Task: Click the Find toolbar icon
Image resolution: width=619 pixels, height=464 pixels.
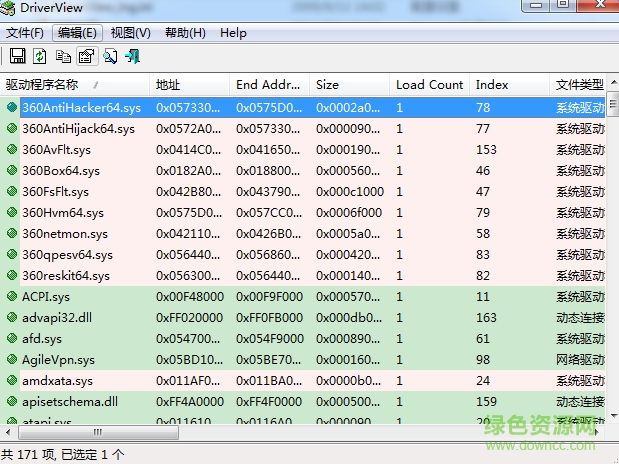Action: click(x=110, y=56)
